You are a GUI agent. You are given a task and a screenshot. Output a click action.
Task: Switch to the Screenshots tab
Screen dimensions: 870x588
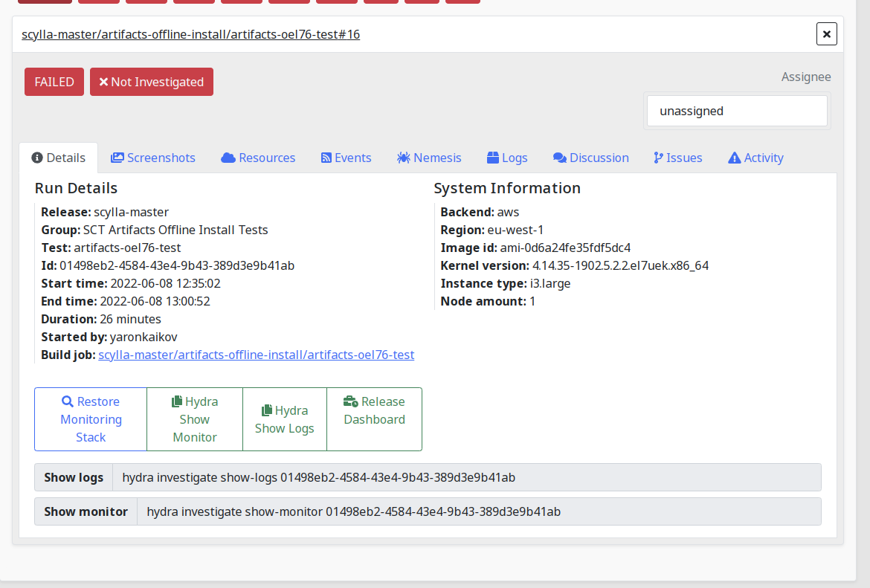pyautogui.click(x=152, y=158)
